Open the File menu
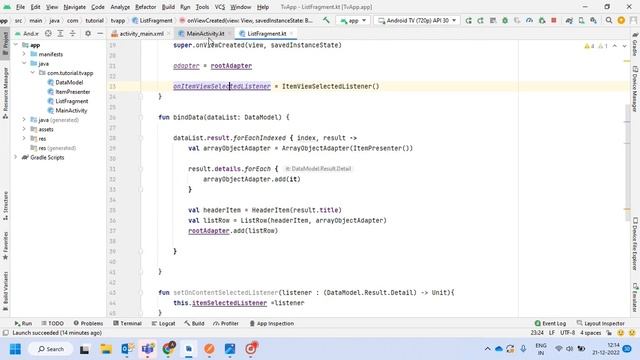Screen dimensions: 640x360 click(20, 7)
